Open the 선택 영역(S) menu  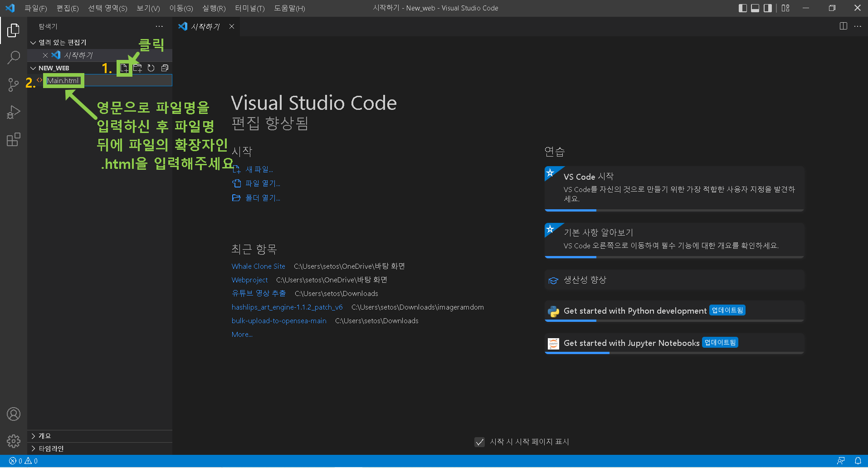(x=107, y=8)
